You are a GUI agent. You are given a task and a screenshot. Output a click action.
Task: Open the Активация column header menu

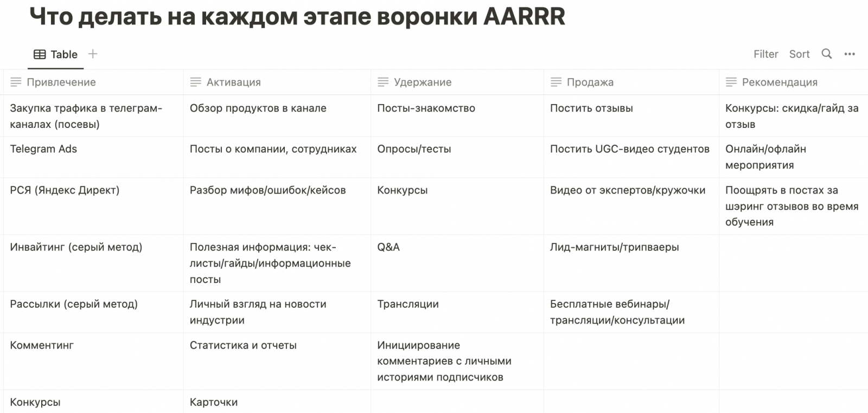(x=277, y=82)
